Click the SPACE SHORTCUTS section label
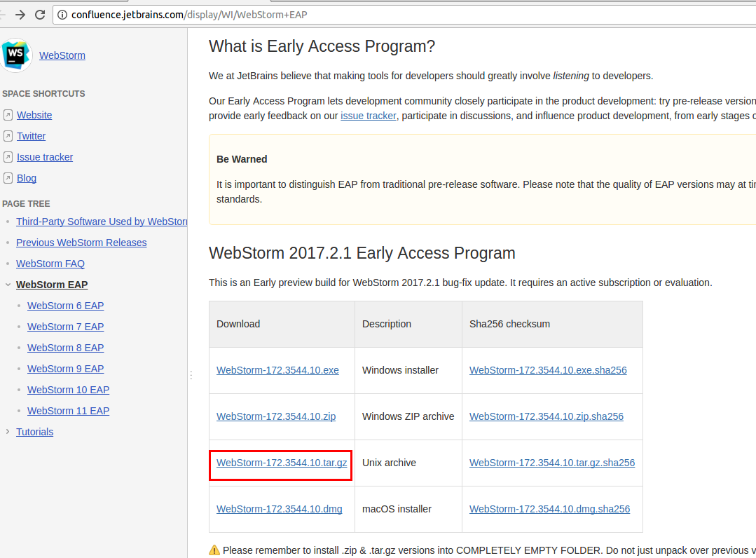756x558 pixels. tap(43, 93)
